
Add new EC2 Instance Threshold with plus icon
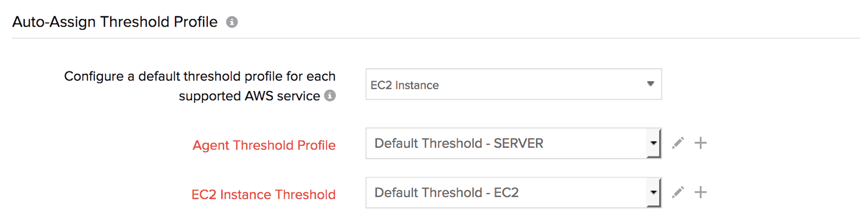700,192
